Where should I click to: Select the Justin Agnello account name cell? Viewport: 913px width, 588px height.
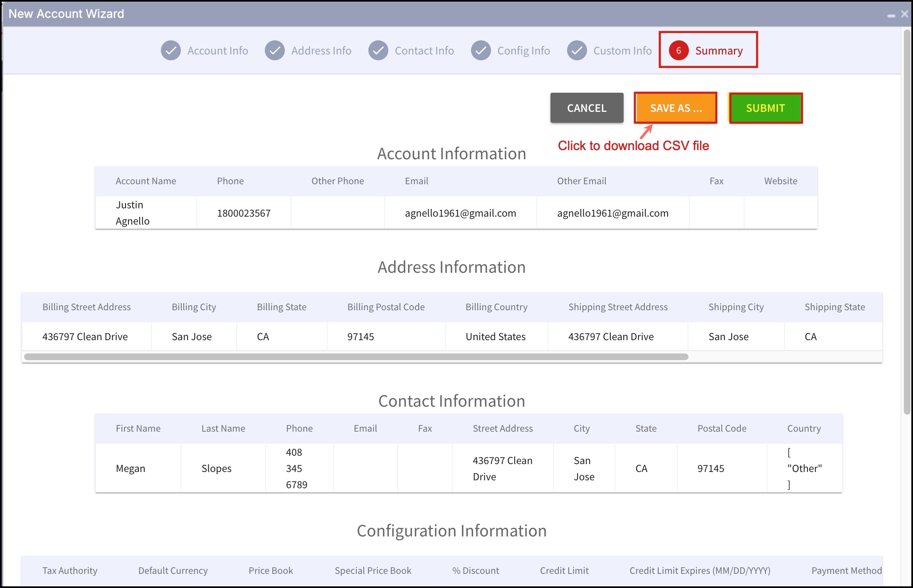coord(146,213)
